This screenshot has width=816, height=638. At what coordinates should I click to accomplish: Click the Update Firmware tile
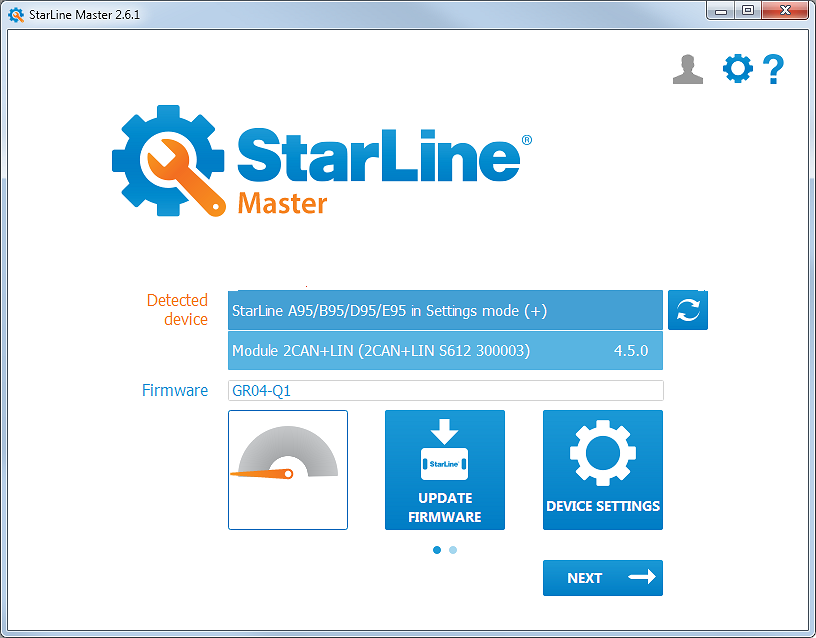click(x=444, y=470)
